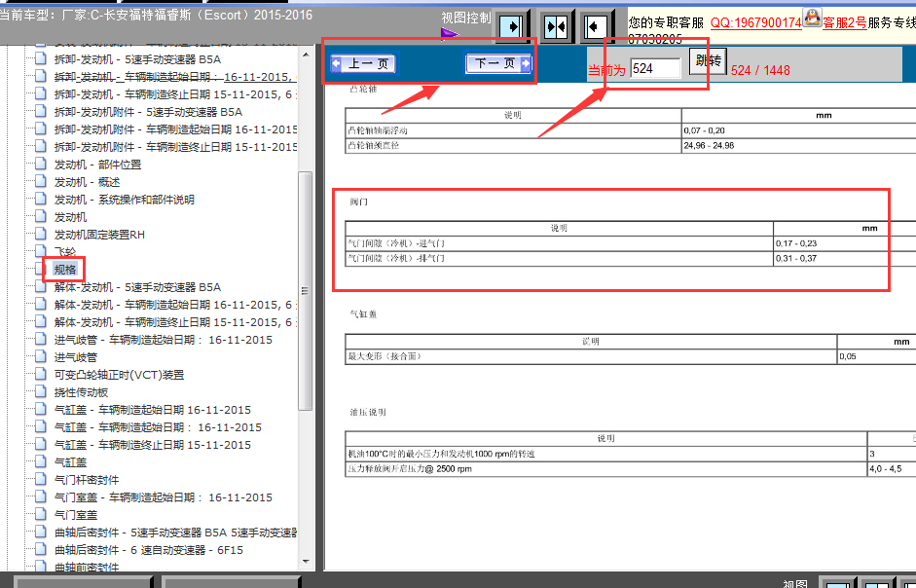Click the document icon beside 规格
The width and height of the screenshot is (916, 588).
40,269
